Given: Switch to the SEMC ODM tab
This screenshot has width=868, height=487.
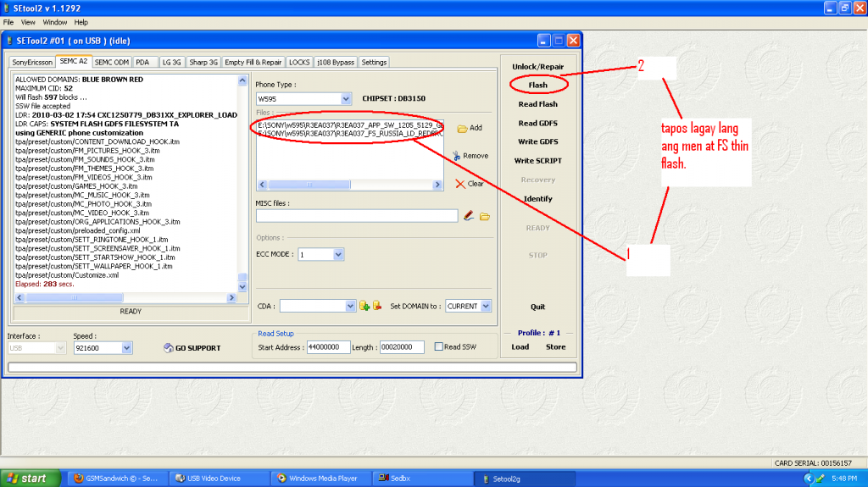Looking at the screenshot, I should click(x=111, y=63).
